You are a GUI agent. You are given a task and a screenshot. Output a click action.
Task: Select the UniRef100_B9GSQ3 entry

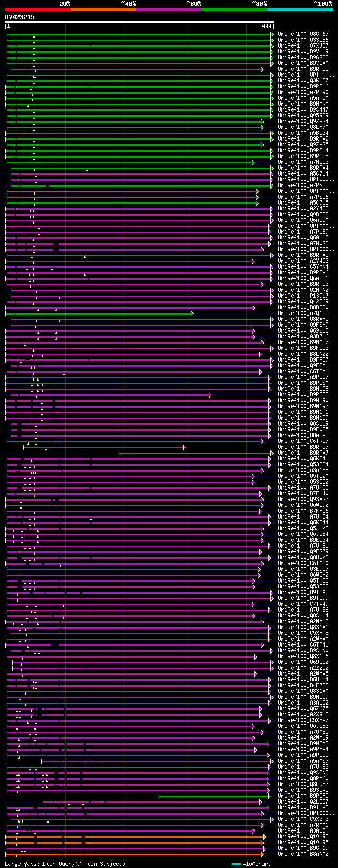point(303,58)
